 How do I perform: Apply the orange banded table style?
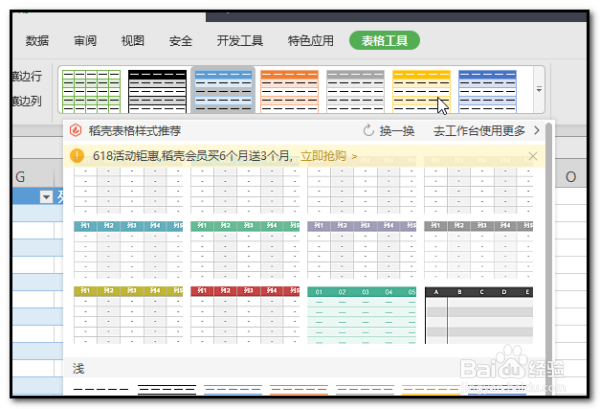[x=289, y=91]
